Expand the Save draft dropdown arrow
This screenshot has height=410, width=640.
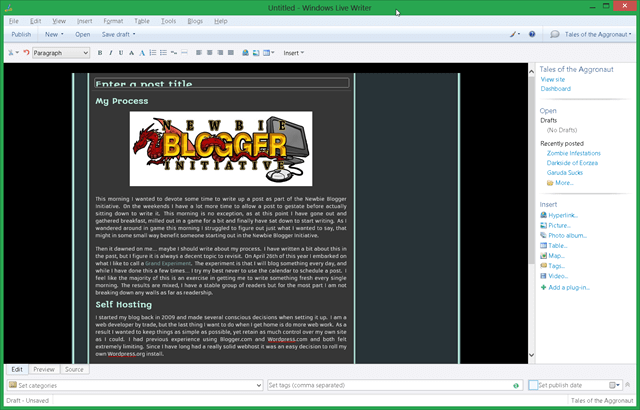(134, 34)
